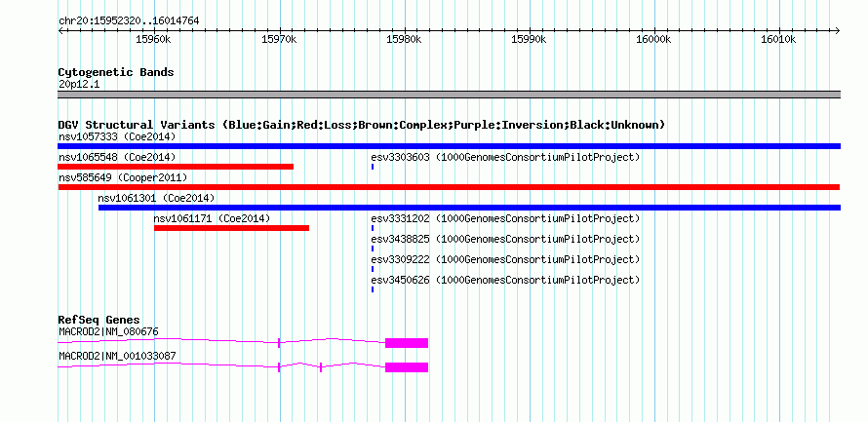This screenshot has width=868, height=422.
Task: Click the left arrowhead of the ruler
Action: (x=60, y=31)
